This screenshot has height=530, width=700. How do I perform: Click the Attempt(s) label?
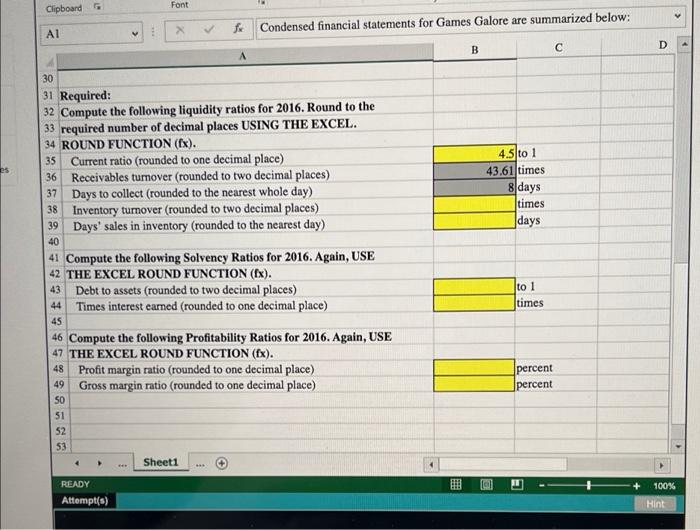85,500
